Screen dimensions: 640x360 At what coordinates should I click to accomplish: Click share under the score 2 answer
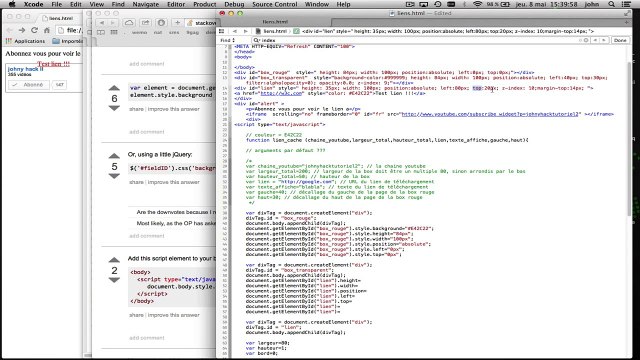[x=136, y=316]
